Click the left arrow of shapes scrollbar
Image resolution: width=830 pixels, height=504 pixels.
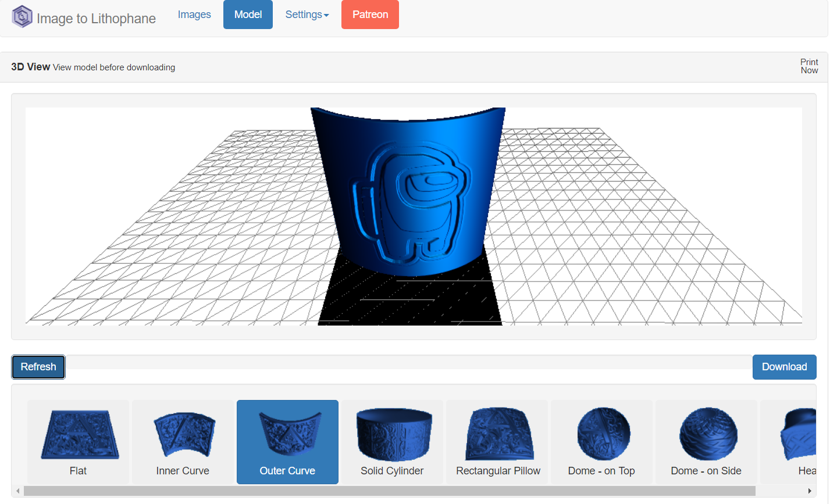coord(18,491)
